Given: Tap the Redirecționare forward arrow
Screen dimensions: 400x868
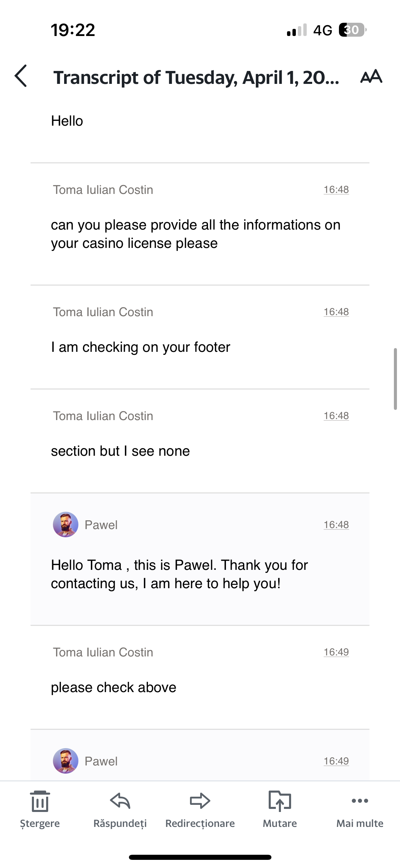Looking at the screenshot, I should coord(200,801).
